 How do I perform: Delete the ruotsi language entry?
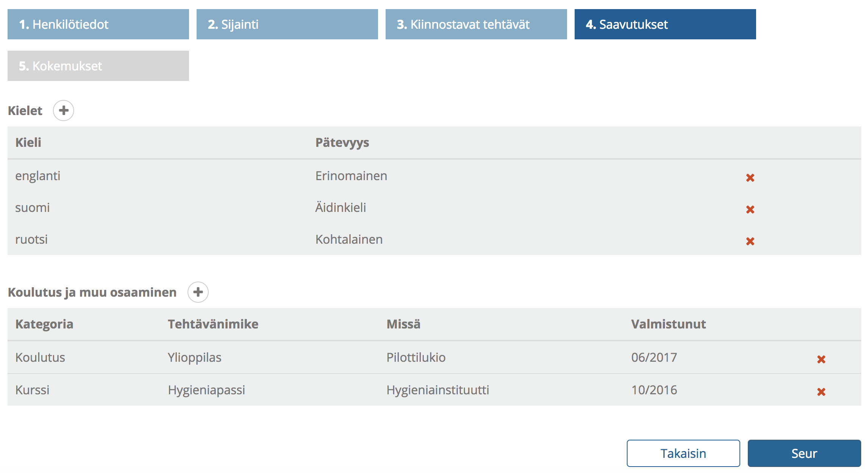pos(750,241)
